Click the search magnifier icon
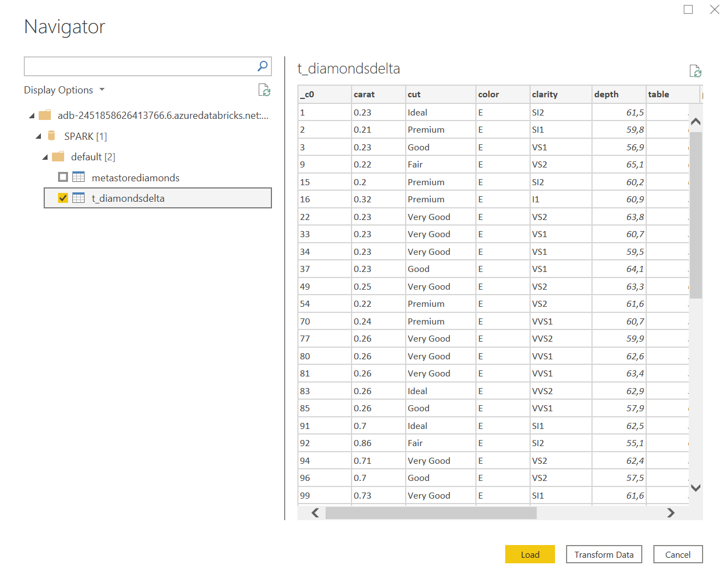Viewport: 728px width, 576px height. pyautogui.click(x=261, y=66)
